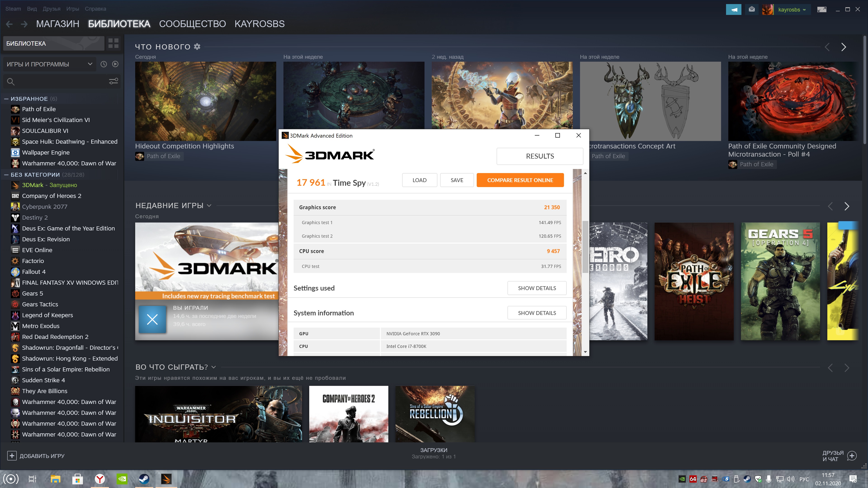This screenshot has width=868, height=488.
Task: Click Steam icon in Windows taskbar
Action: 144,479
